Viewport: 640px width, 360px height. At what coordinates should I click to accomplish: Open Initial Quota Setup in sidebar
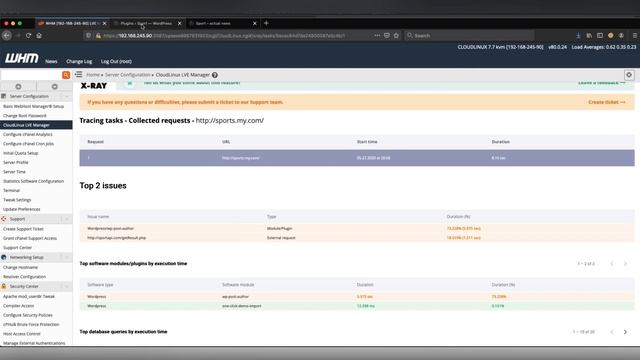pyautogui.click(x=20, y=153)
